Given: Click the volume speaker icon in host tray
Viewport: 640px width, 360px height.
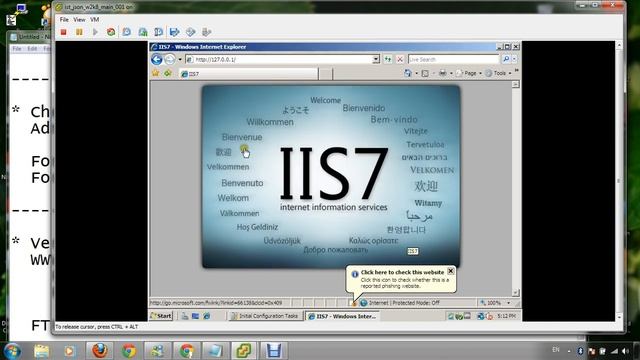Looking at the screenshot, I should 624,351.
